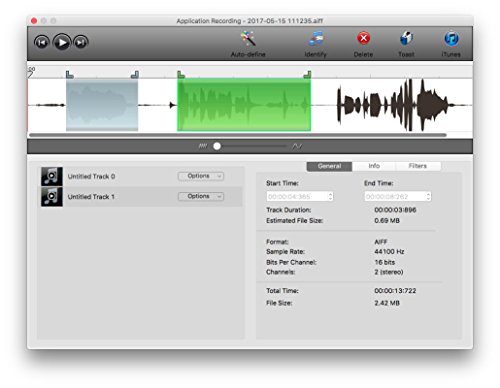This screenshot has height=388, width=500.
Task: Click the undefined black waveform section
Action: coord(393,105)
